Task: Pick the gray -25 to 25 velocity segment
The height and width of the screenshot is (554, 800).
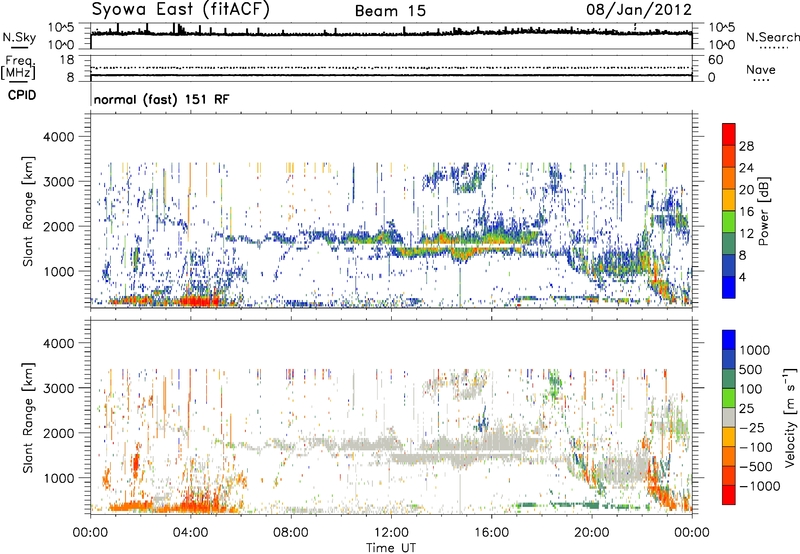Action: click(729, 418)
